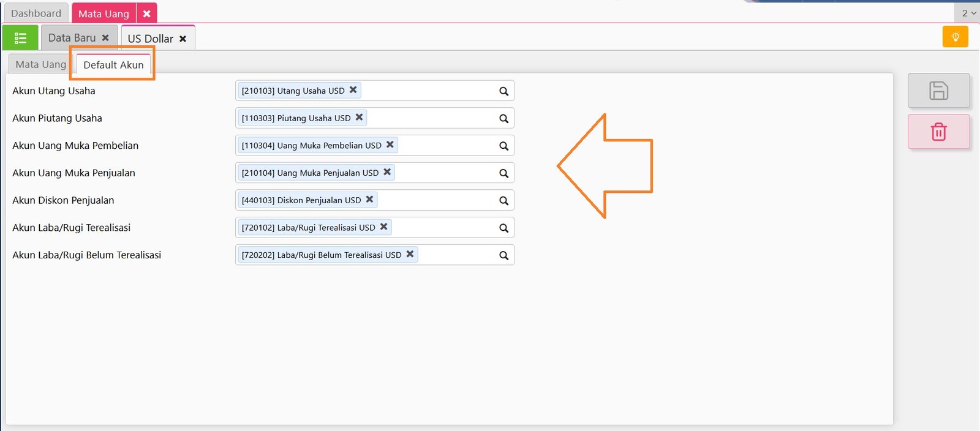This screenshot has width=980, height=431.
Task: Open search for Akun Piutang Usaha
Action: pyautogui.click(x=503, y=119)
